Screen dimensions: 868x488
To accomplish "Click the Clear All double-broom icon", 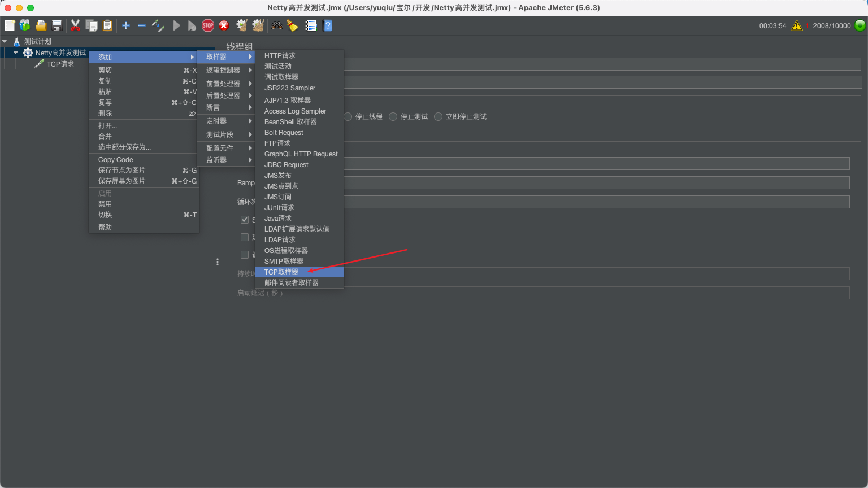I will (x=258, y=25).
